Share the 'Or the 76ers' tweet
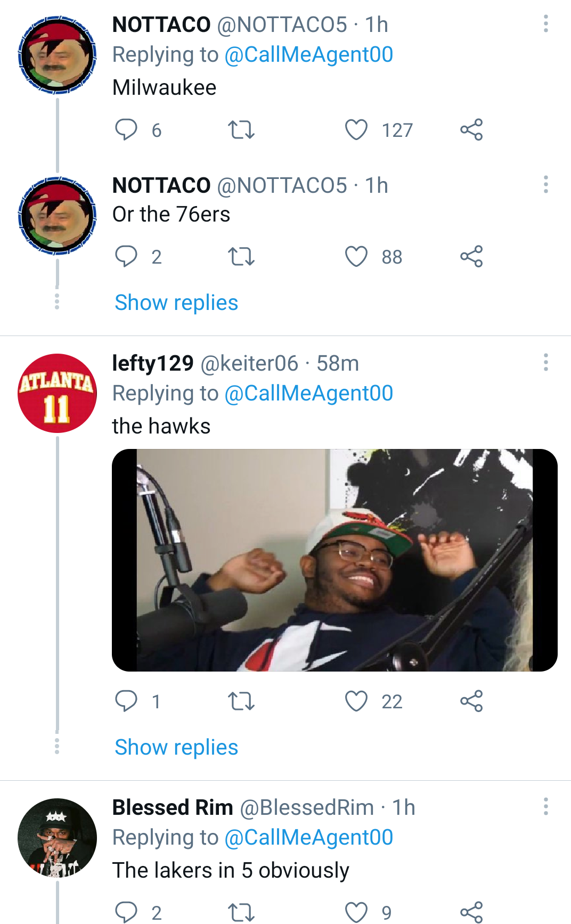This screenshot has width=571, height=924. [x=471, y=257]
